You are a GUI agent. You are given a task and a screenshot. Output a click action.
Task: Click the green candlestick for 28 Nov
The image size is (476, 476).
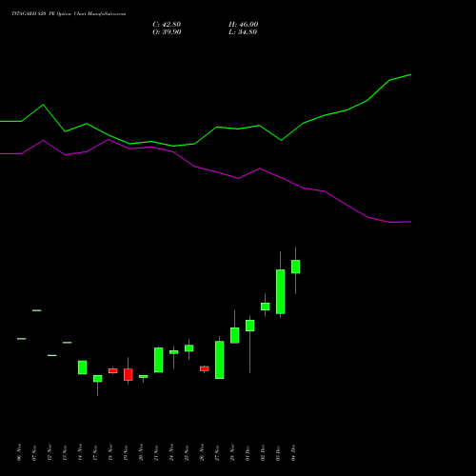click(x=235, y=335)
